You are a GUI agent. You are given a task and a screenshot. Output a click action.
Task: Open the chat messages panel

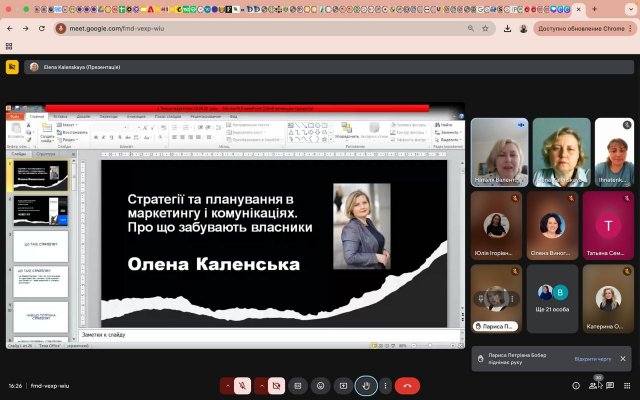610,385
